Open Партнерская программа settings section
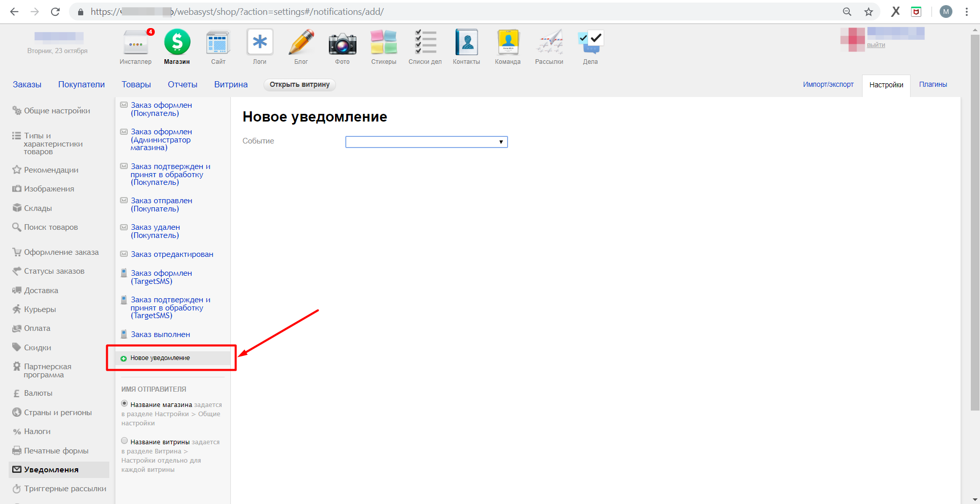 47,371
